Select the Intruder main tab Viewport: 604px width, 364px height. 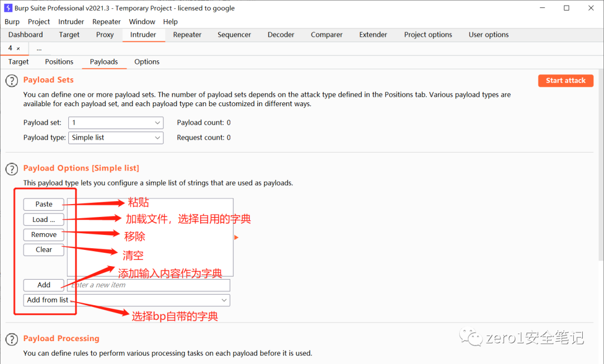click(143, 35)
